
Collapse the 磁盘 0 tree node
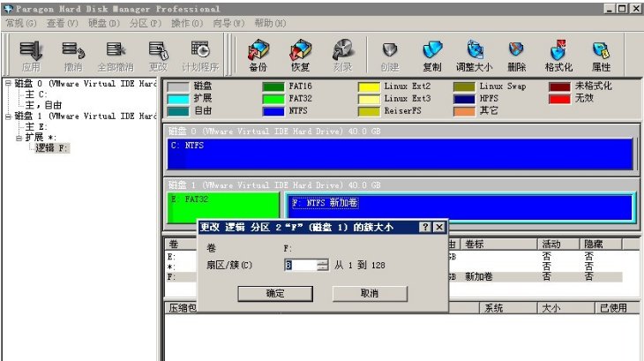[8, 83]
